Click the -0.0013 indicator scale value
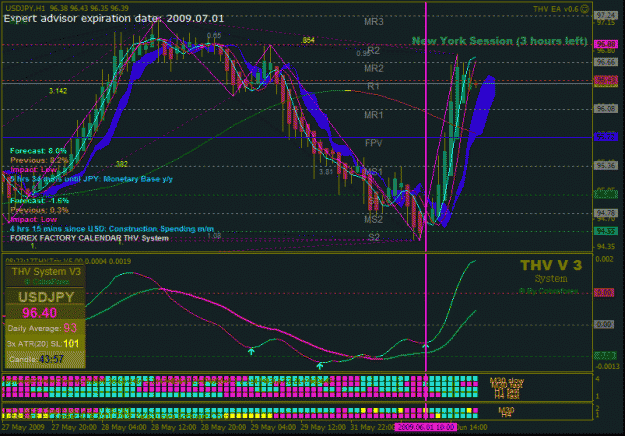The image size is (625, 436). tap(607, 366)
